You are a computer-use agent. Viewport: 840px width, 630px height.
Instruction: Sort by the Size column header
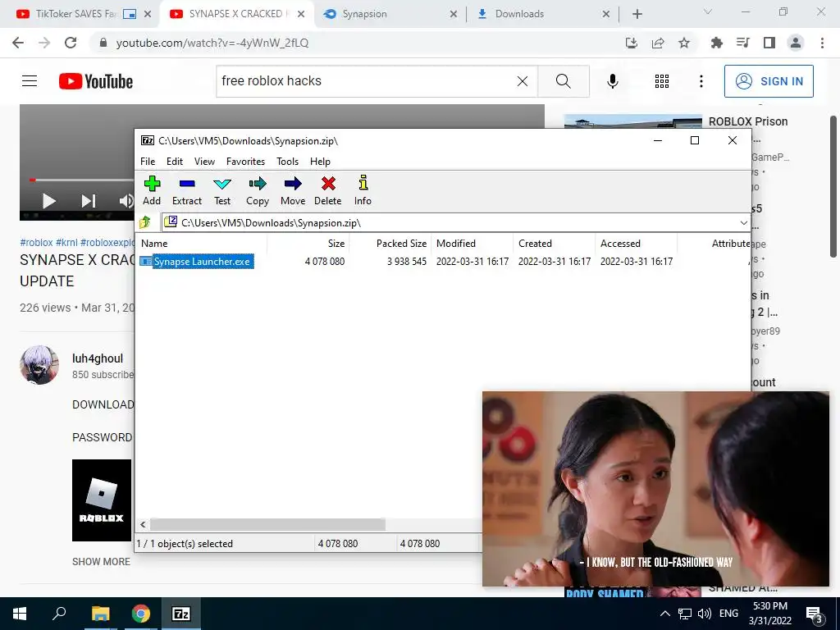click(308, 243)
